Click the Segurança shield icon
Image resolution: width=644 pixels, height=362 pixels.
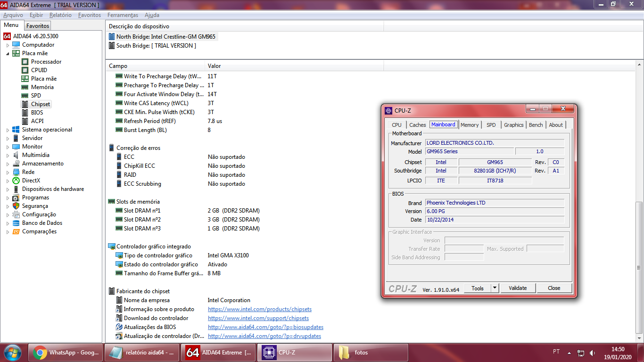pyautogui.click(x=16, y=206)
